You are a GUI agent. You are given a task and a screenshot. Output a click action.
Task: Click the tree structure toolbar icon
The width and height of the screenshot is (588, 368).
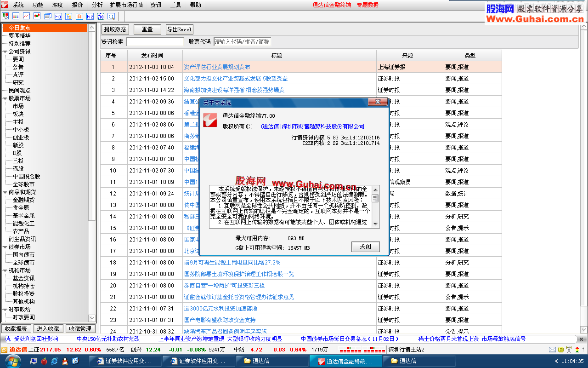tap(69, 16)
